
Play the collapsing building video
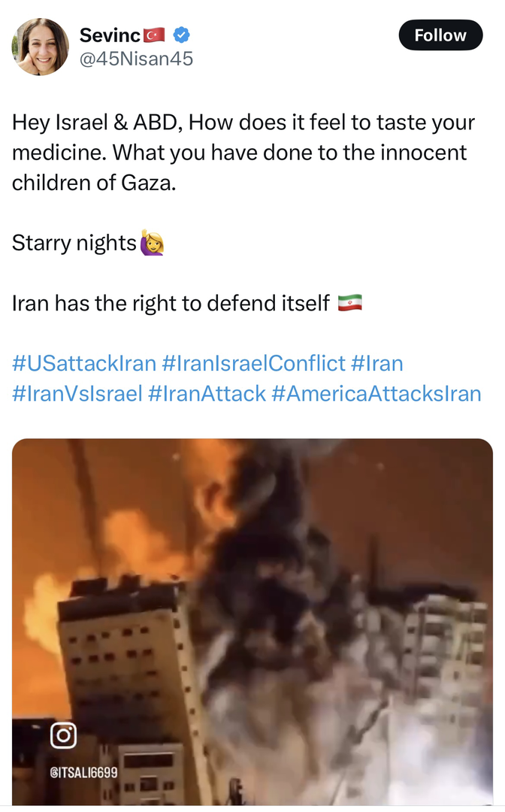pyautogui.click(x=252, y=621)
